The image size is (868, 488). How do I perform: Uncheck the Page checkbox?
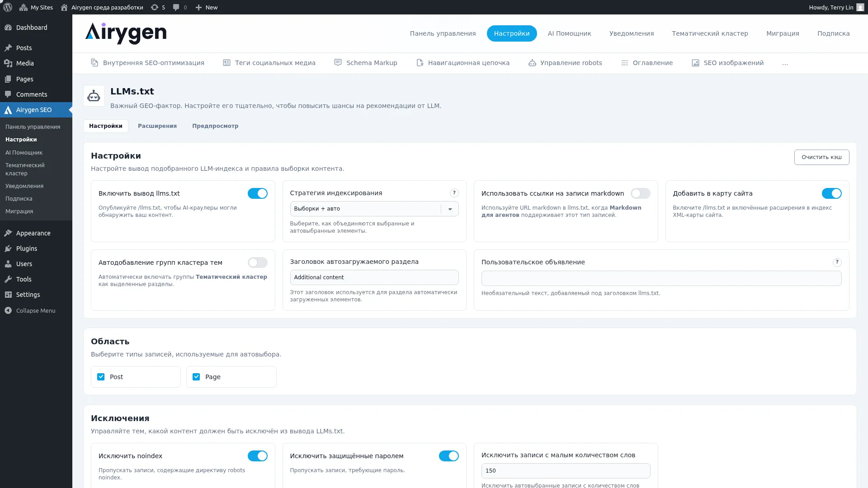196,377
